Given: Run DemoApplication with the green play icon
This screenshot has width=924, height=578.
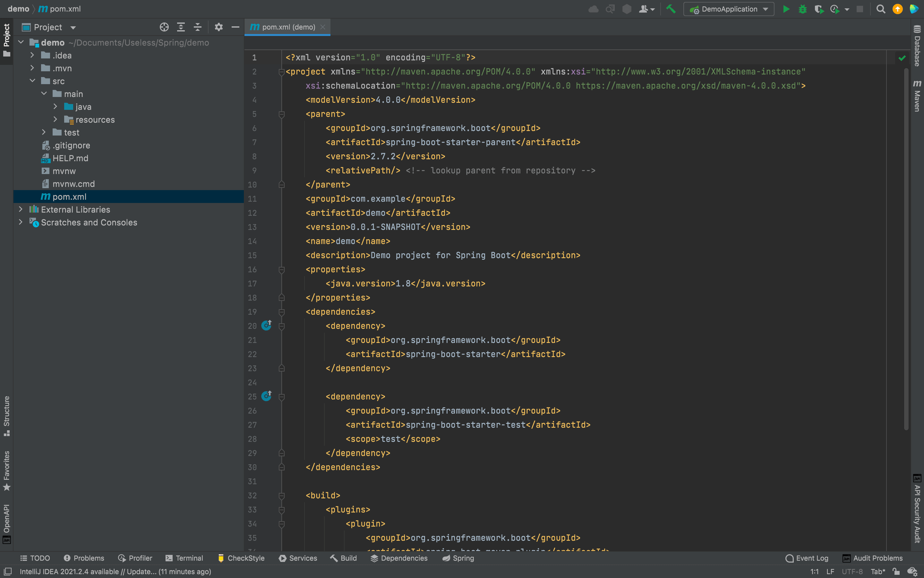Looking at the screenshot, I should (786, 9).
